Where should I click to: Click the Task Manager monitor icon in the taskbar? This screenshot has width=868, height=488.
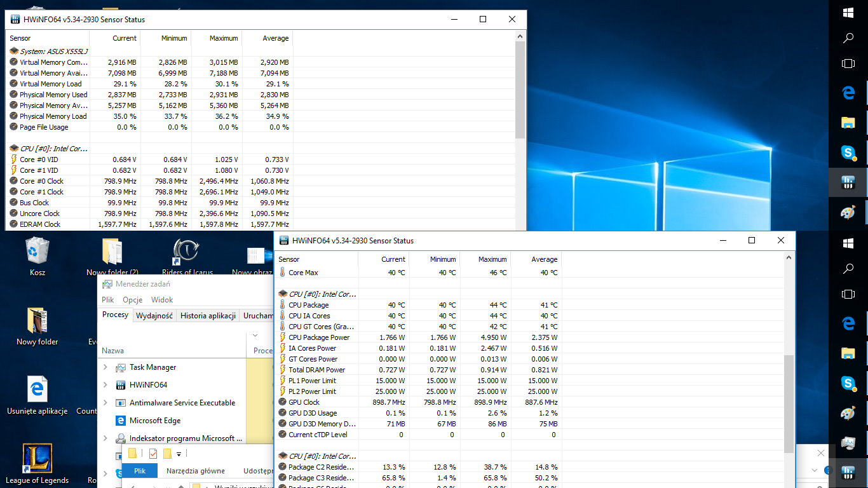[x=848, y=444]
